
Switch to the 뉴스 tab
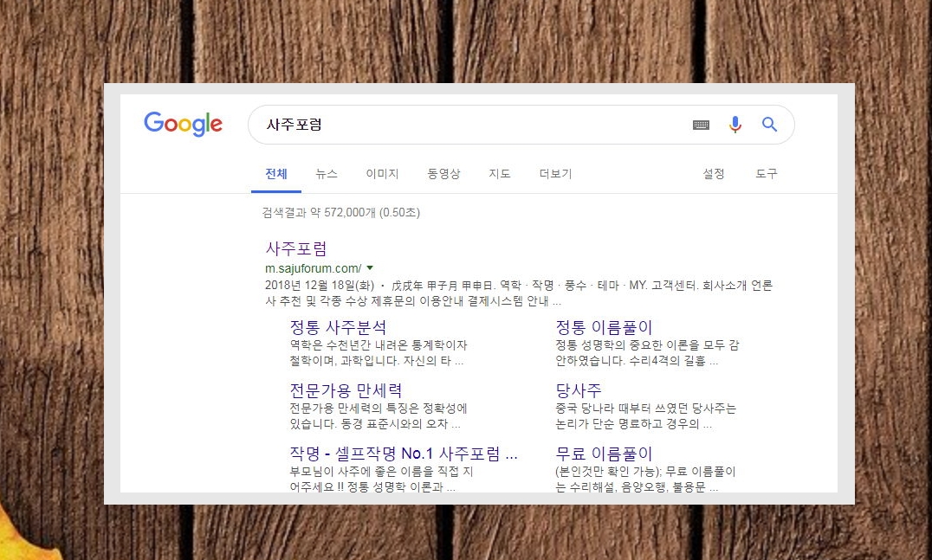coord(327,174)
